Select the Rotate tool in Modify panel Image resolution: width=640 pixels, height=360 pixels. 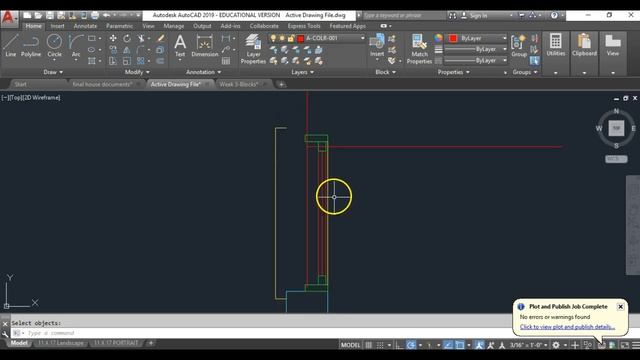(127, 38)
